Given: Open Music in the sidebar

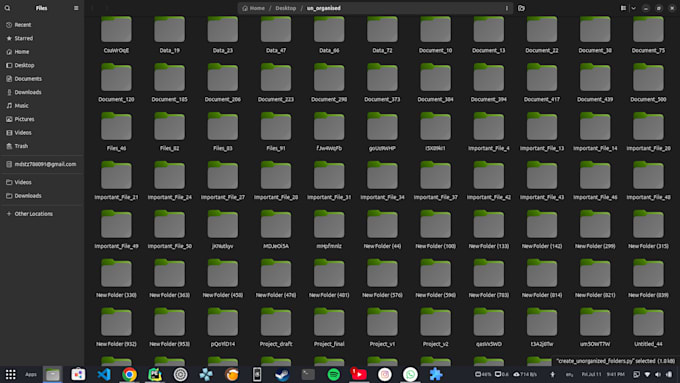Looking at the screenshot, I should [41, 105].
